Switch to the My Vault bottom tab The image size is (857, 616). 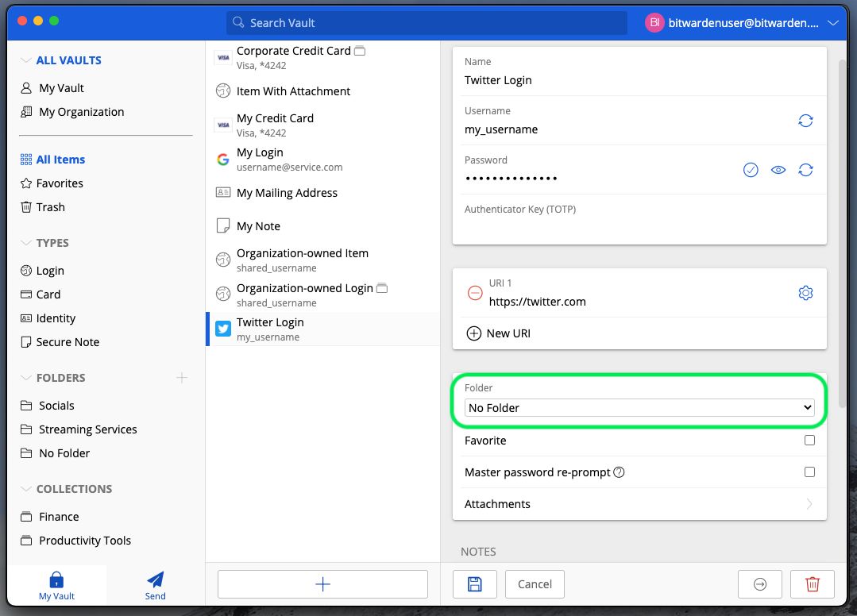(56, 585)
